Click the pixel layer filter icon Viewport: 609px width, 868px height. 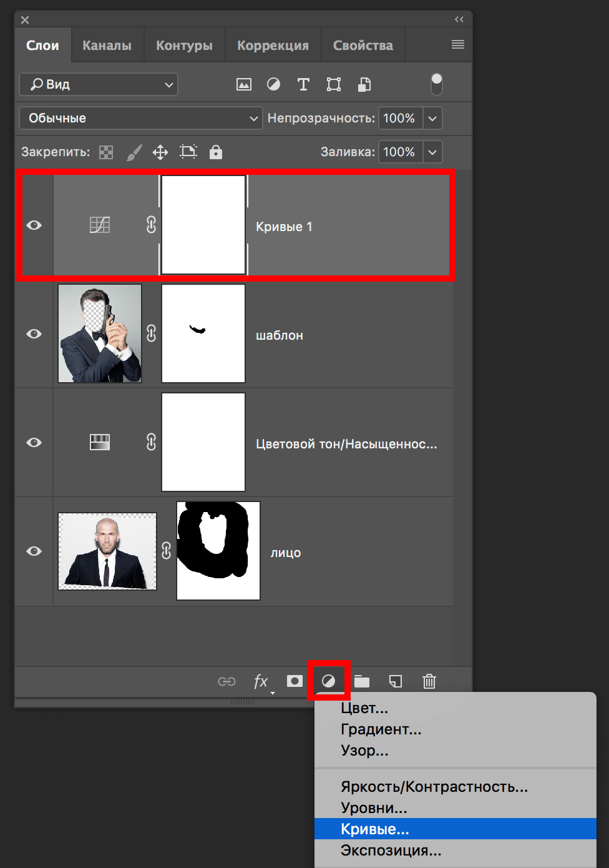coord(244,84)
